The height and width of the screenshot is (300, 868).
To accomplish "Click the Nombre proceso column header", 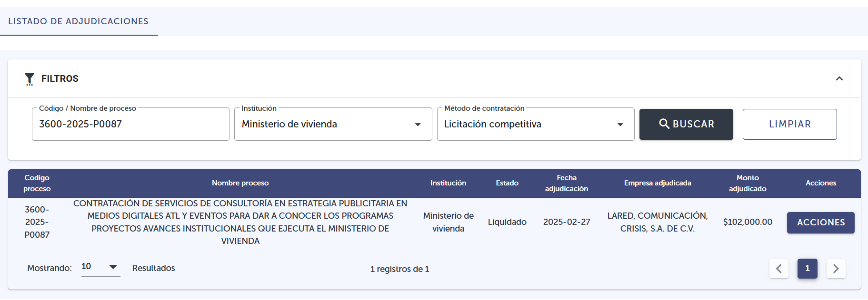I will click(x=240, y=183).
